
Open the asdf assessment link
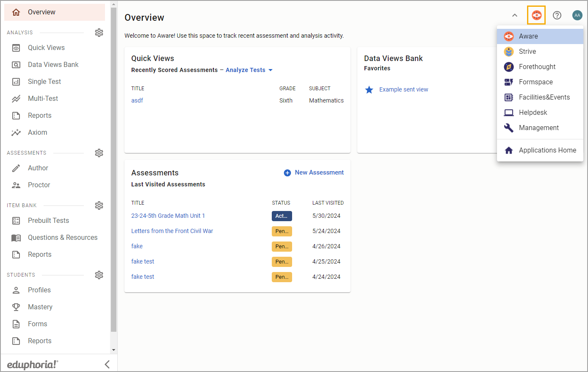click(137, 100)
